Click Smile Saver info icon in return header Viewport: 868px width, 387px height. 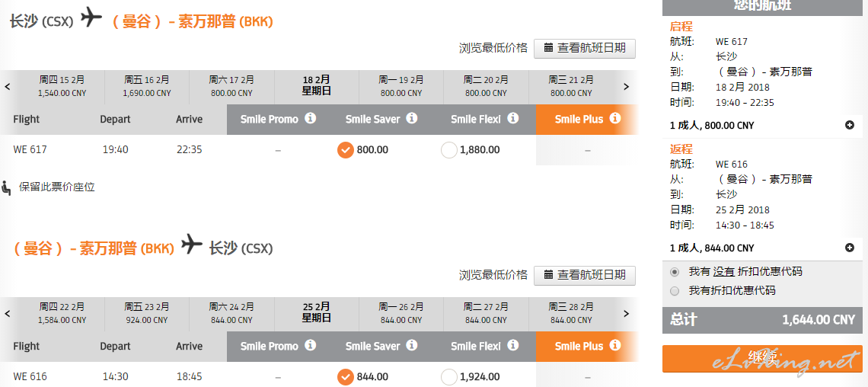(x=411, y=345)
